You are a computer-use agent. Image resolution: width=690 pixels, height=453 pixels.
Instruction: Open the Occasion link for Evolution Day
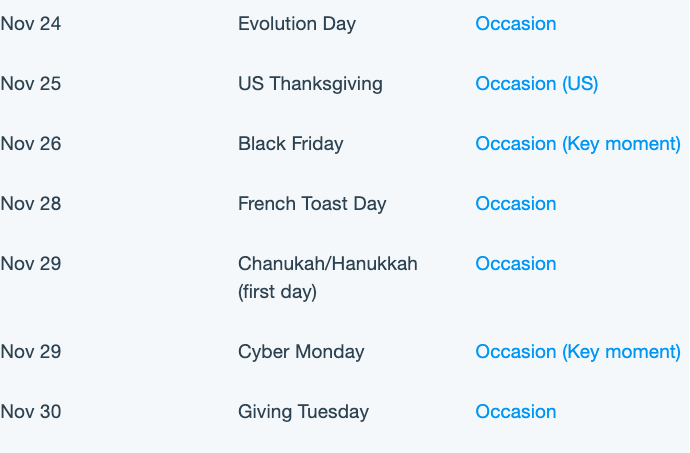pyautogui.click(x=516, y=24)
